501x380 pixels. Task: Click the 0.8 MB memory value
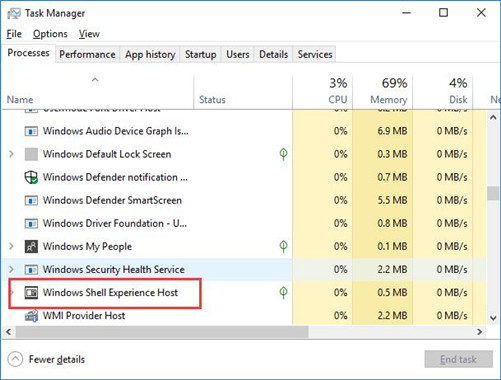392,223
